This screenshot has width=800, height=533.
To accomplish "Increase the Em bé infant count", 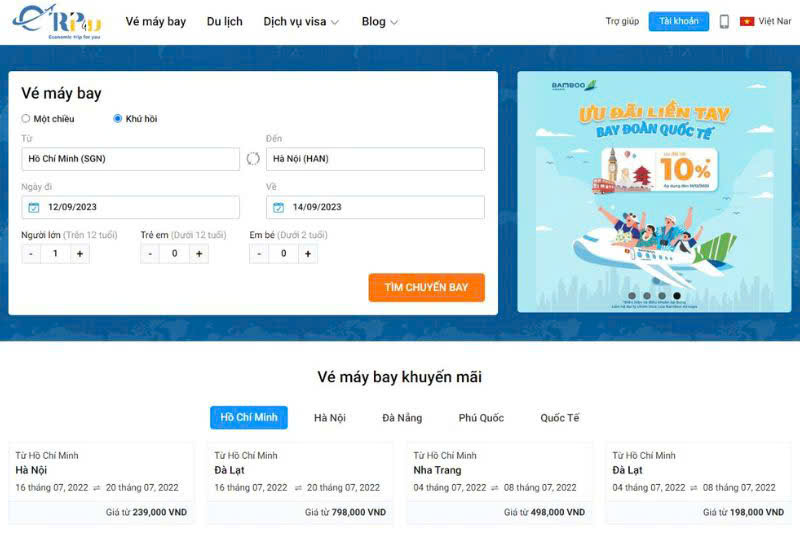I will pyautogui.click(x=308, y=253).
